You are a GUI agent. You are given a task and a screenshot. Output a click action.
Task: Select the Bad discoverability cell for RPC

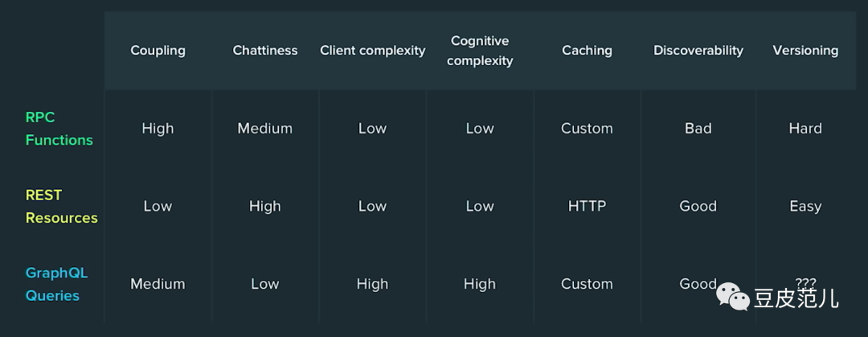698,129
